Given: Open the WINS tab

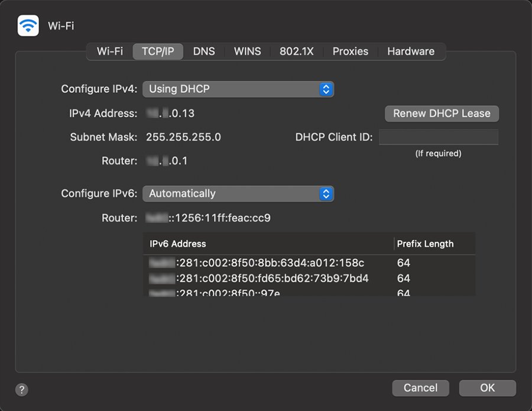Looking at the screenshot, I should coord(247,51).
